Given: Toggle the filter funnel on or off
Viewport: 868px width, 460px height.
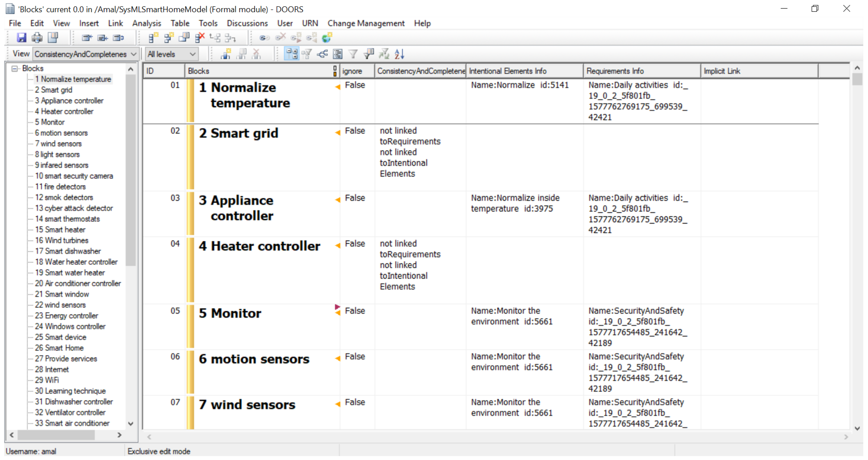Looking at the screenshot, I should point(353,54).
